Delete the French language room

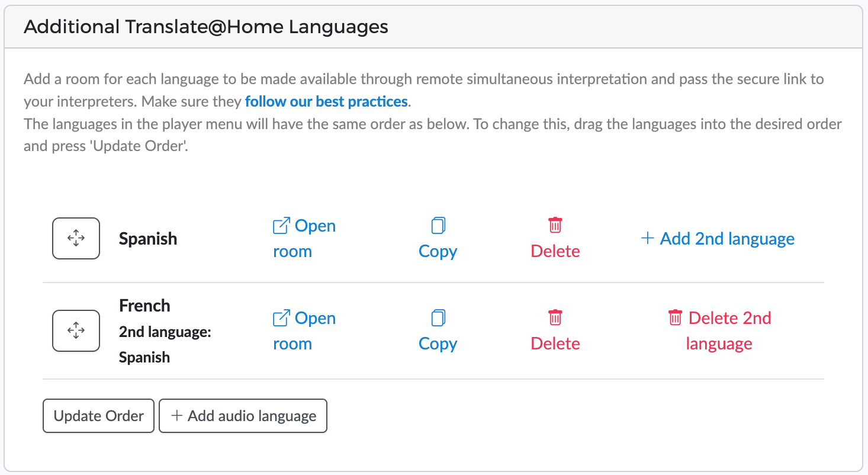[555, 330]
